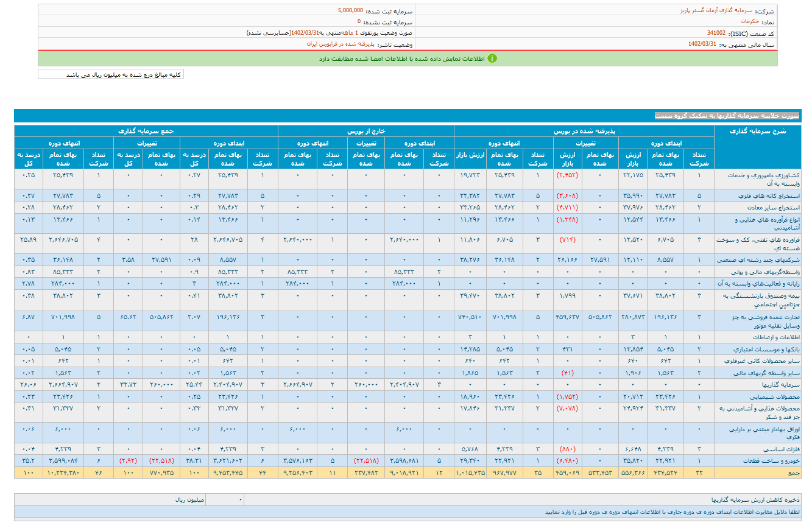Click the registered capital value 5,000,000
Viewport: 812px width, 531px height.
pyautogui.click(x=350, y=11)
